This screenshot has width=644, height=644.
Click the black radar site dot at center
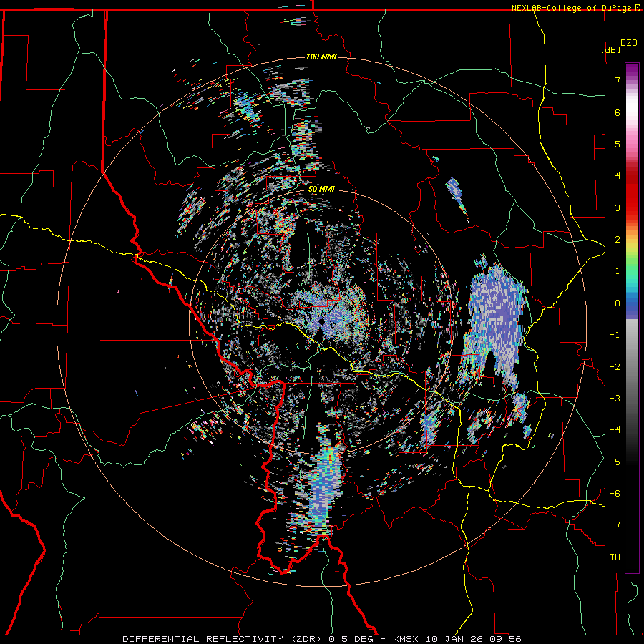point(322,321)
